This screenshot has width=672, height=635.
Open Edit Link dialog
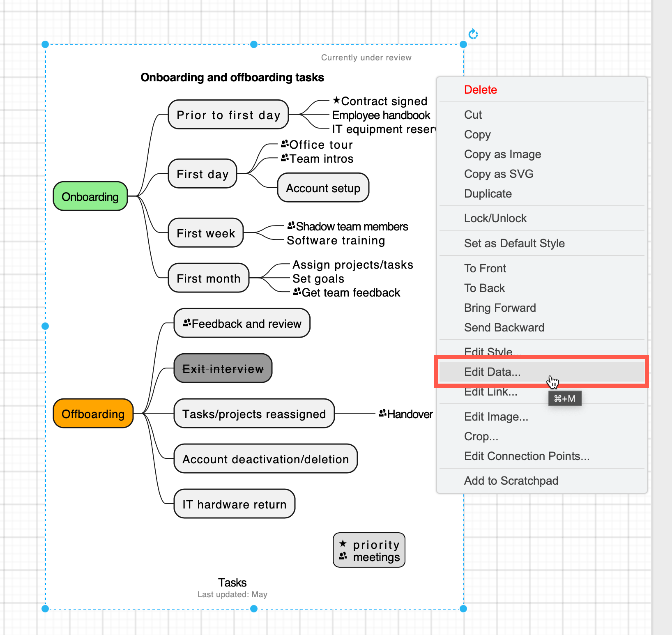point(490,392)
